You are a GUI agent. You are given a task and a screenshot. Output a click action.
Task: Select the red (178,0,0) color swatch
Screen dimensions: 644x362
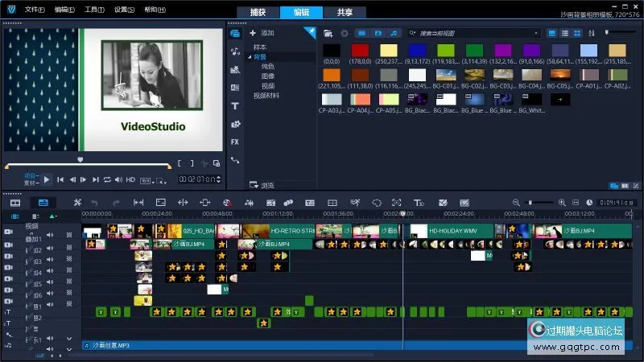click(x=360, y=51)
